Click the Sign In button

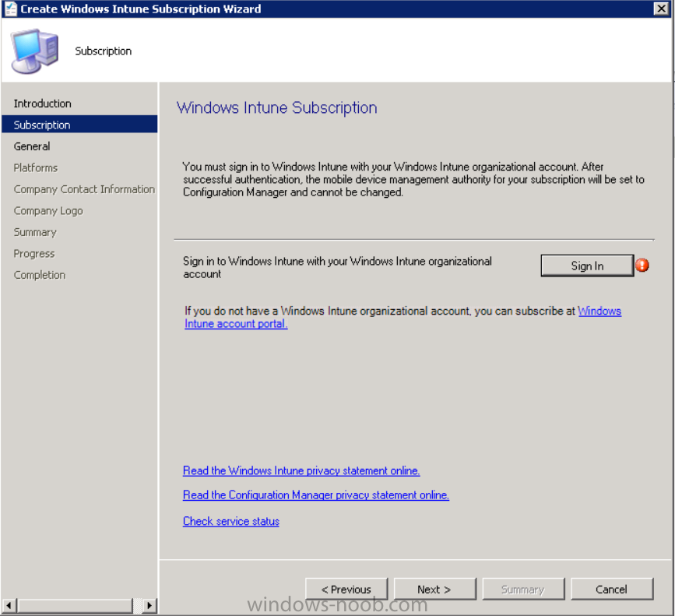tap(587, 266)
